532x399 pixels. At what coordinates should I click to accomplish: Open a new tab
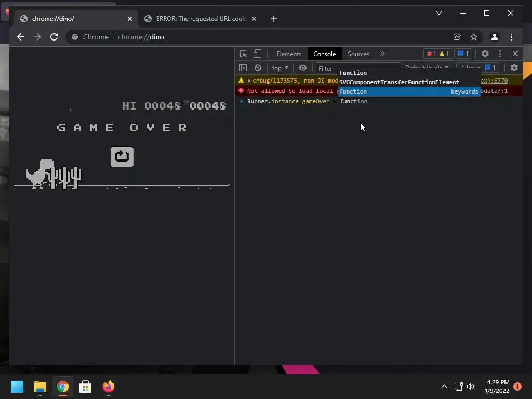point(274,19)
